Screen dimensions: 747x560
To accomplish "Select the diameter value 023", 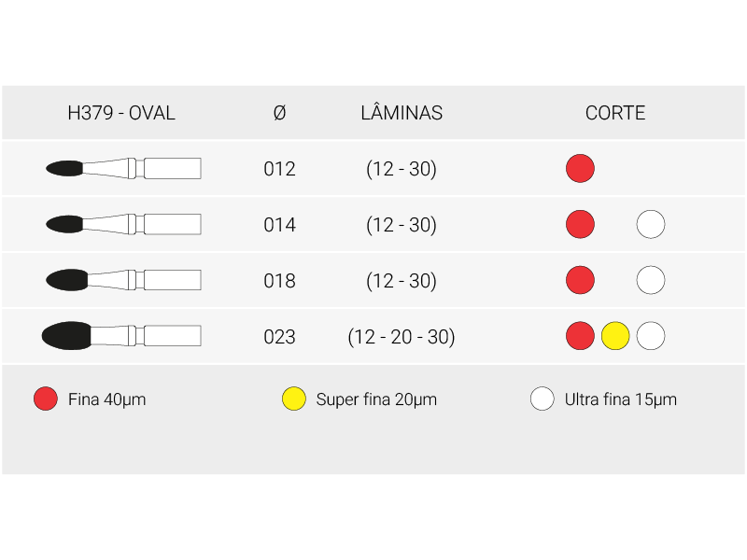I will point(279,337).
